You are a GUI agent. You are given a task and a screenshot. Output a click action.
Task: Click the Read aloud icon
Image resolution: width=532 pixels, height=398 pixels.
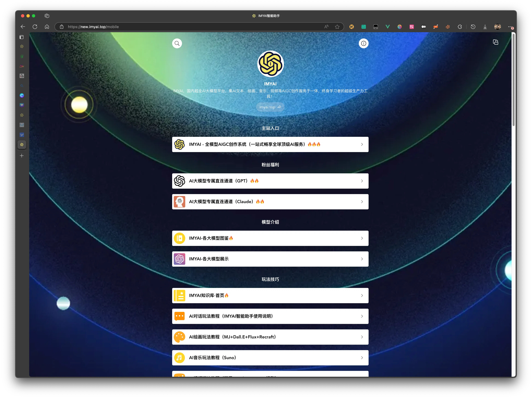point(326,27)
